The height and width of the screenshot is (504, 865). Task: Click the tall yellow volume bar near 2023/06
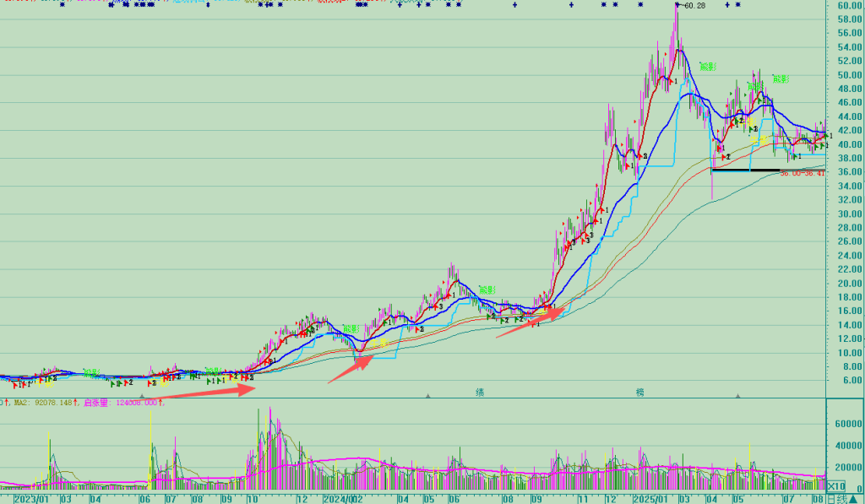[150, 447]
